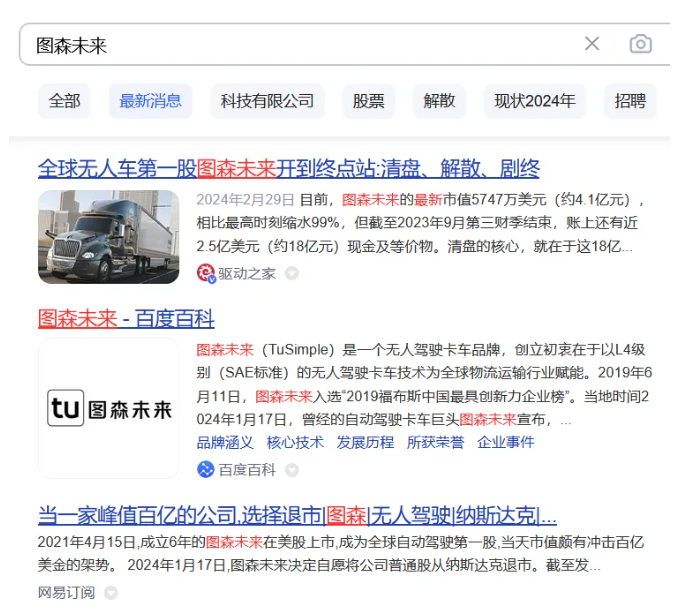The width and height of the screenshot is (685, 612).
Task: Select the 招聘 filter tab
Action: [630, 101]
